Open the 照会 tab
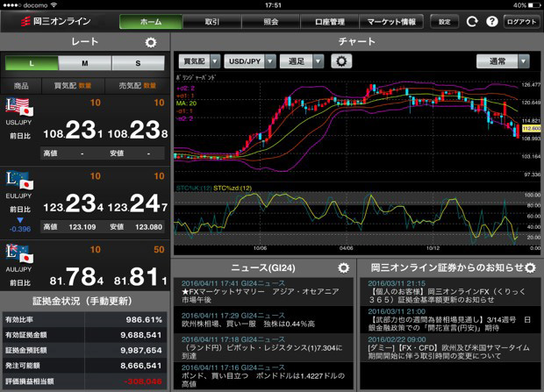The image size is (544, 392). pyautogui.click(x=271, y=22)
